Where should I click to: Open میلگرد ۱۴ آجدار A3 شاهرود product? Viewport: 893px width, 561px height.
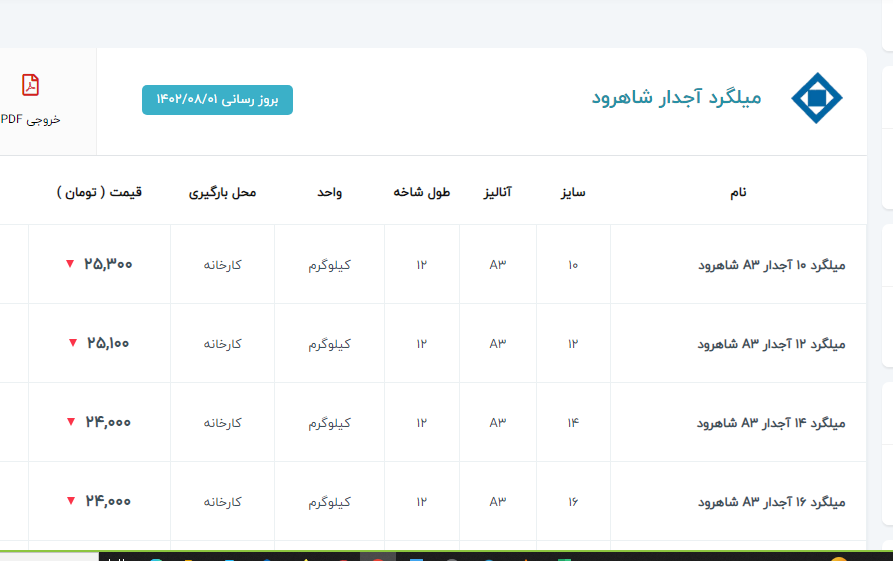click(771, 423)
